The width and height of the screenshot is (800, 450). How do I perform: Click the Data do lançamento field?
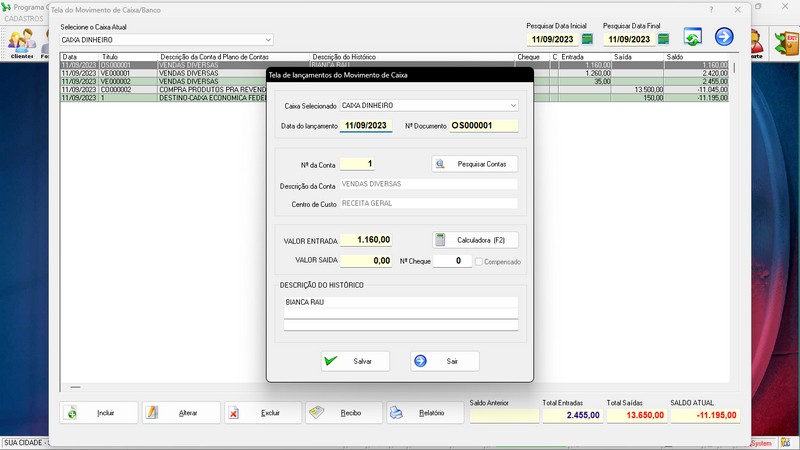[x=366, y=126]
